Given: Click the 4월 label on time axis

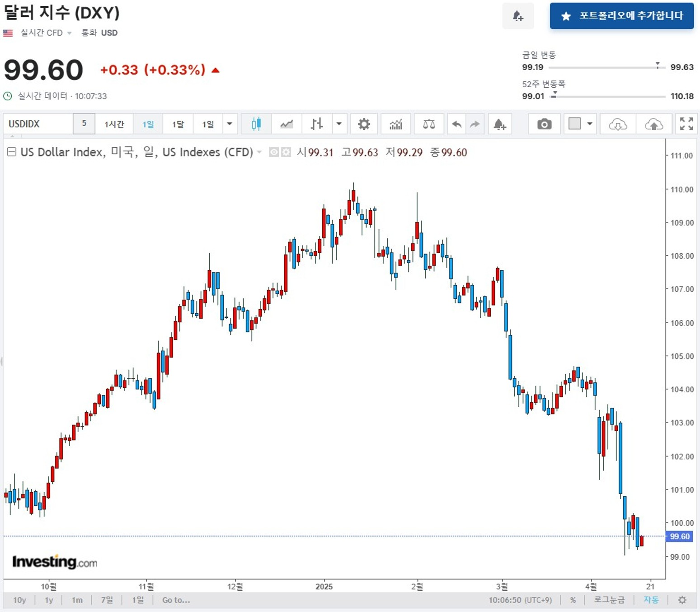Looking at the screenshot, I should 591,587.
